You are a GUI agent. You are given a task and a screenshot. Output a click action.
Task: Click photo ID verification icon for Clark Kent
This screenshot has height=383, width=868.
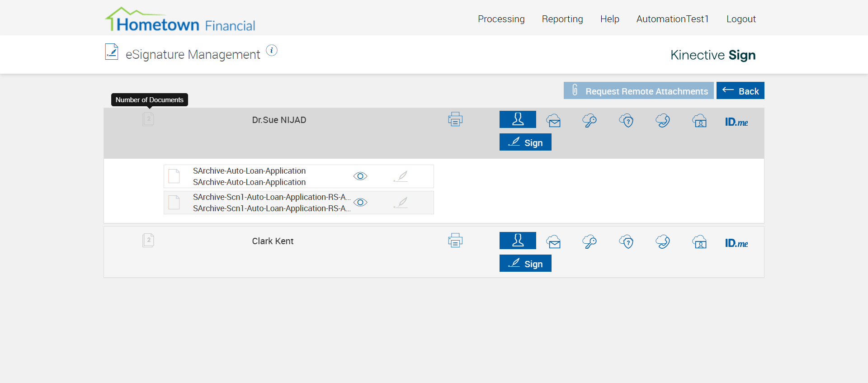click(x=699, y=242)
